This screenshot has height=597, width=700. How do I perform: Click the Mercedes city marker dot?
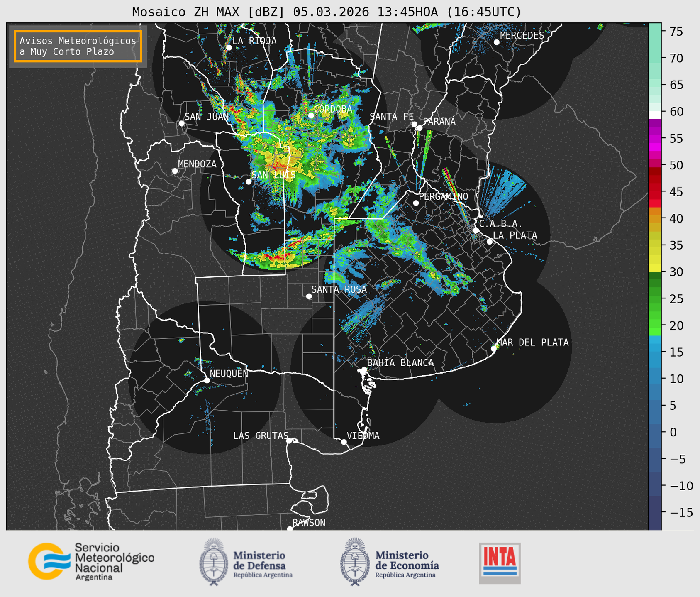click(x=497, y=42)
